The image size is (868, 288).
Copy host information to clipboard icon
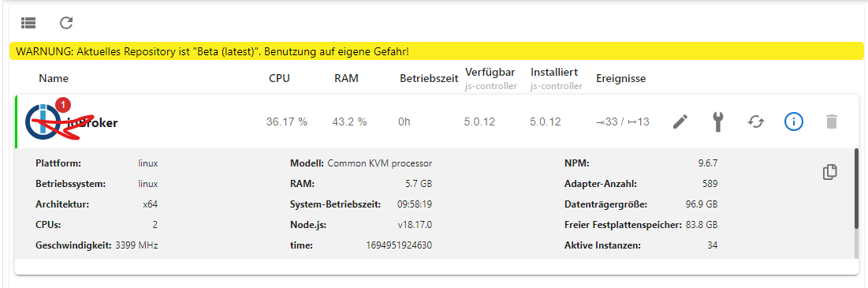coord(830,172)
